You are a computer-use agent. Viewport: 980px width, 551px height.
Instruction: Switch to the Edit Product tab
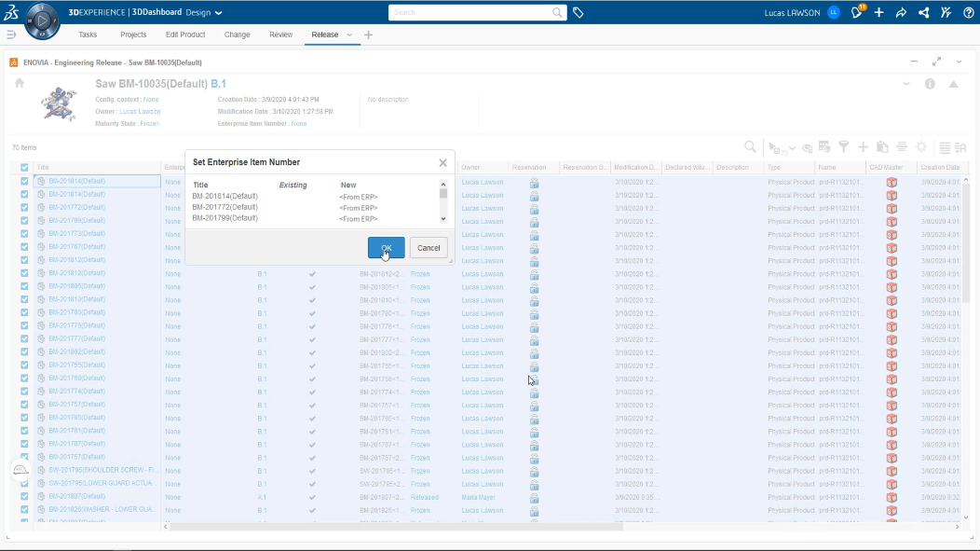coord(185,35)
